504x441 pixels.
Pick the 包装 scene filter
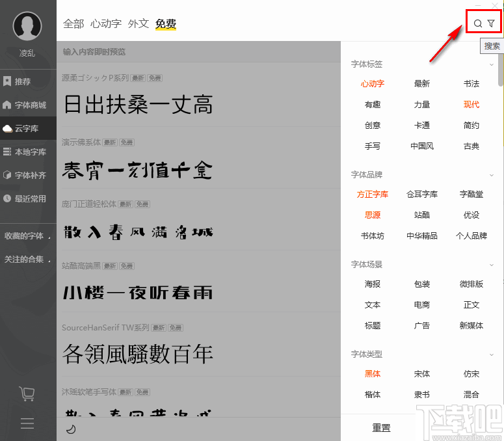tap(422, 284)
